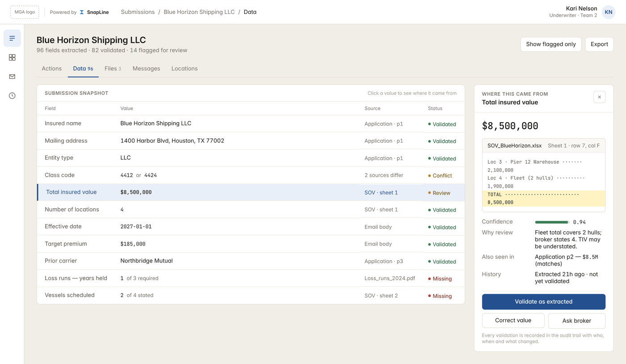Select the Total insured value row value

pyautogui.click(x=136, y=192)
